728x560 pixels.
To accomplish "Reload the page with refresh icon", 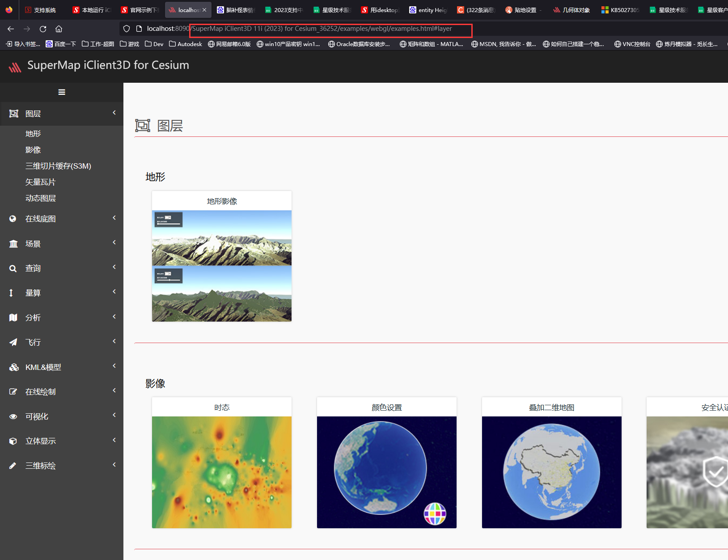I will point(43,29).
